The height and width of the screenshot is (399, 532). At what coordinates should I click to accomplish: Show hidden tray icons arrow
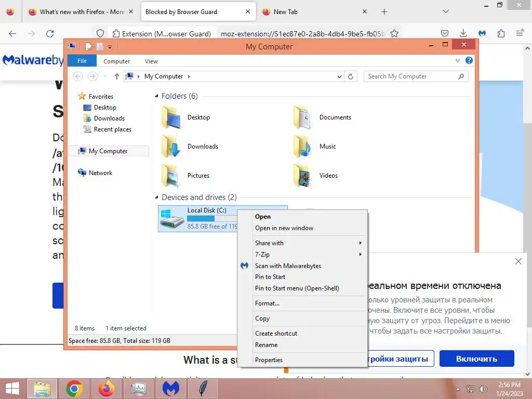458,390
